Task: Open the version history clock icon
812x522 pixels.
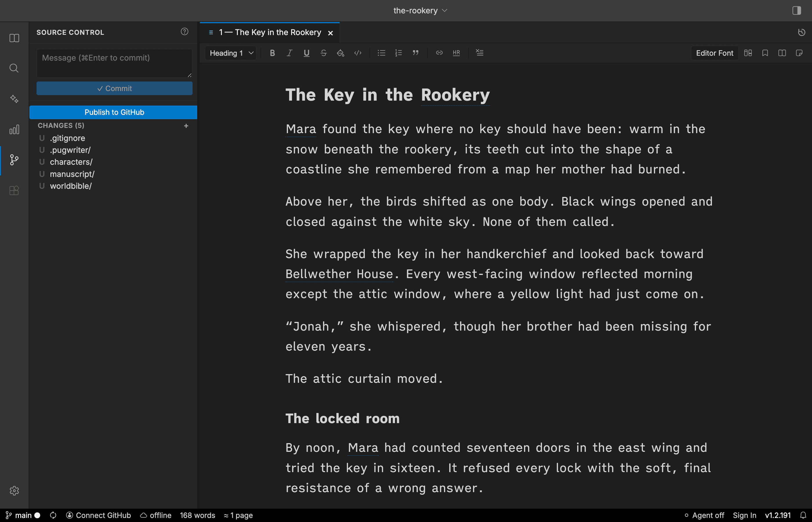Action: (x=802, y=32)
